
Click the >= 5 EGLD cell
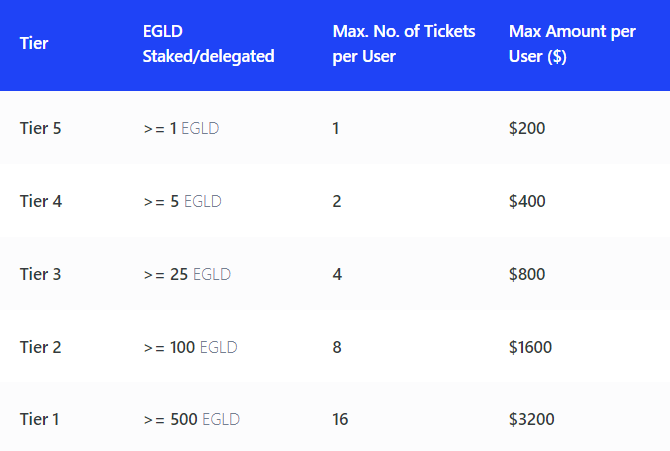[182, 201]
